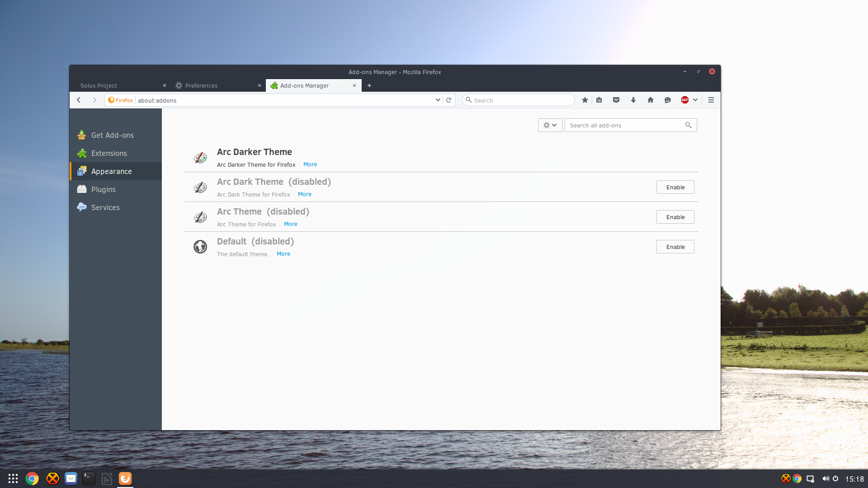This screenshot has width=868, height=488.
Task: Show bookmarks list icon in toolbar
Action: pos(599,100)
